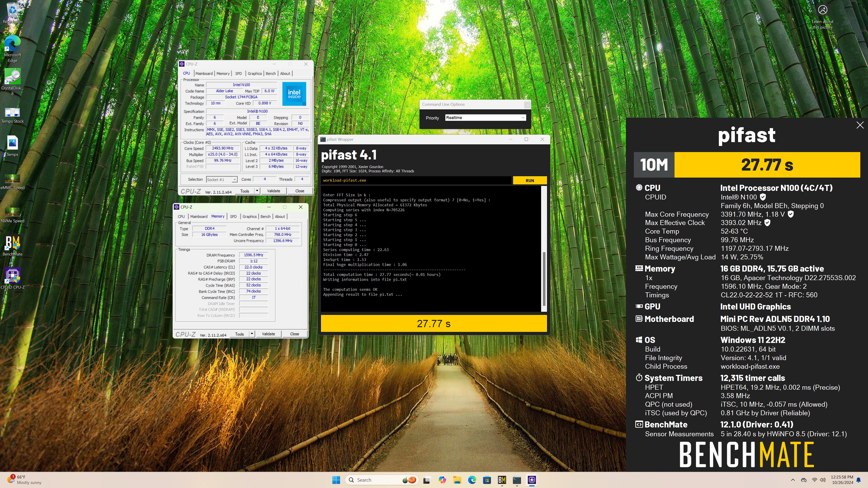868x488 pixels.
Task: Click the yellow 27.77 s result bar
Action: click(x=434, y=323)
